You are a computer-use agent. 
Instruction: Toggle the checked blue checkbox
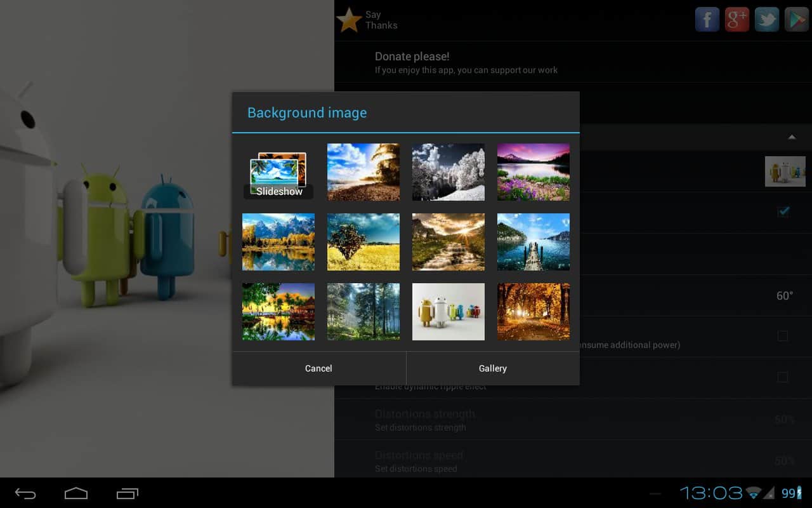coord(783,211)
